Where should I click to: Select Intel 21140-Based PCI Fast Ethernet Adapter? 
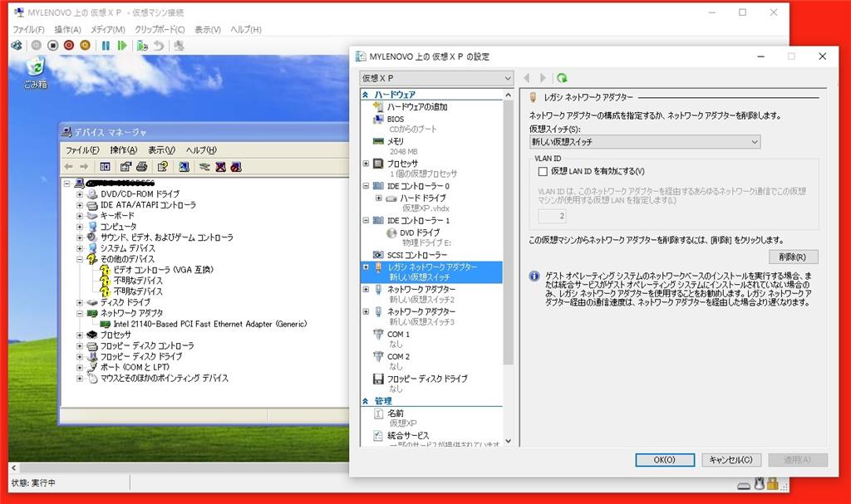tap(209, 324)
